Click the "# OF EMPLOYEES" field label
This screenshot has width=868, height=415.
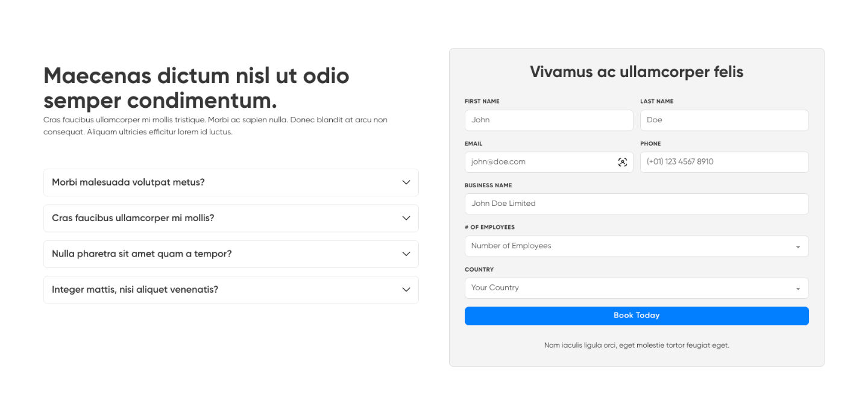[x=489, y=228]
